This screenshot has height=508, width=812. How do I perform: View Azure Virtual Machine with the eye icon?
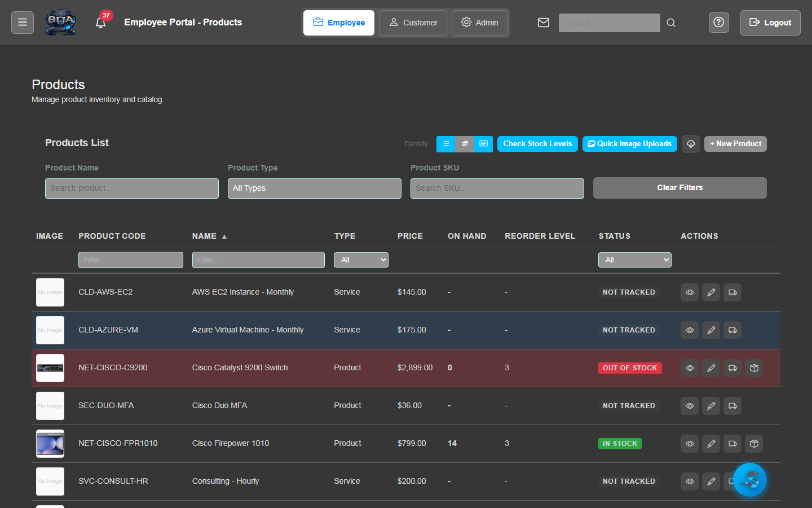click(689, 330)
